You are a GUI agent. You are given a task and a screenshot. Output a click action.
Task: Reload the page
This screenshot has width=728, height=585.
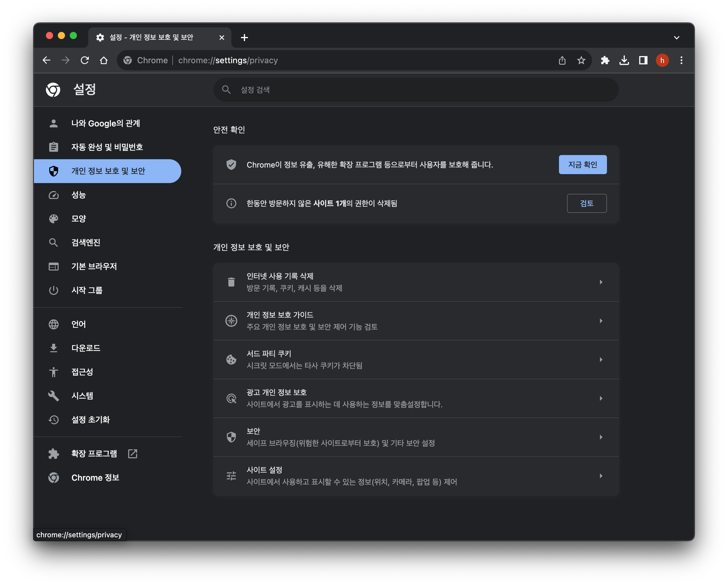[85, 61]
